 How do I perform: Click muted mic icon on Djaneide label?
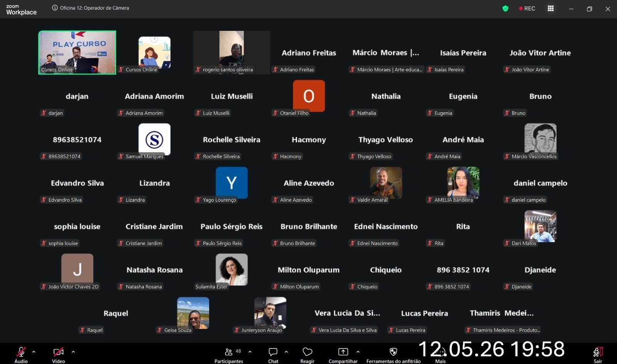(x=507, y=286)
